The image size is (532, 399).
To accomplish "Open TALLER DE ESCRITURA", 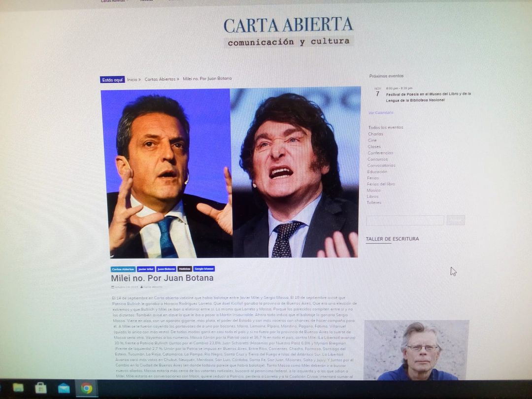I will pos(392,238).
